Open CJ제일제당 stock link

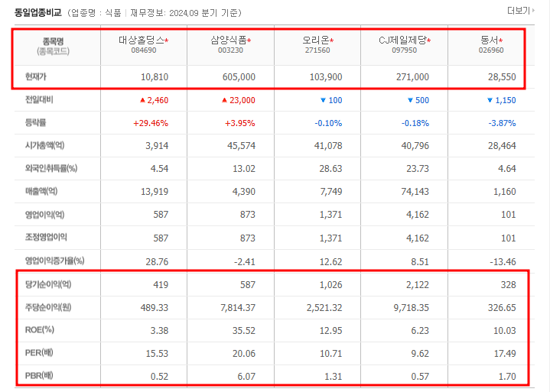coord(402,40)
